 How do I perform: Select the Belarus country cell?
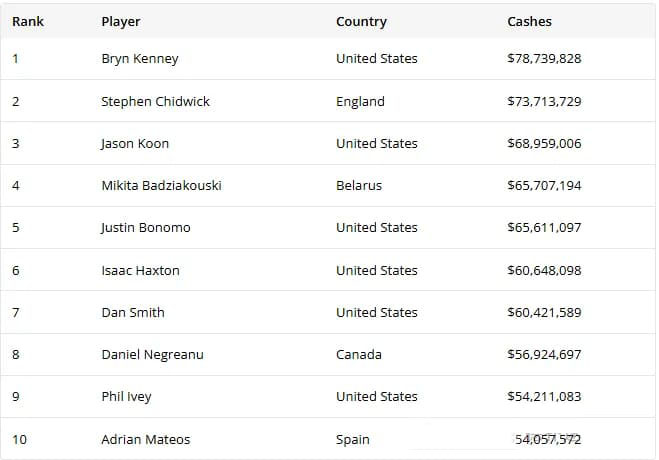pyautogui.click(x=359, y=185)
